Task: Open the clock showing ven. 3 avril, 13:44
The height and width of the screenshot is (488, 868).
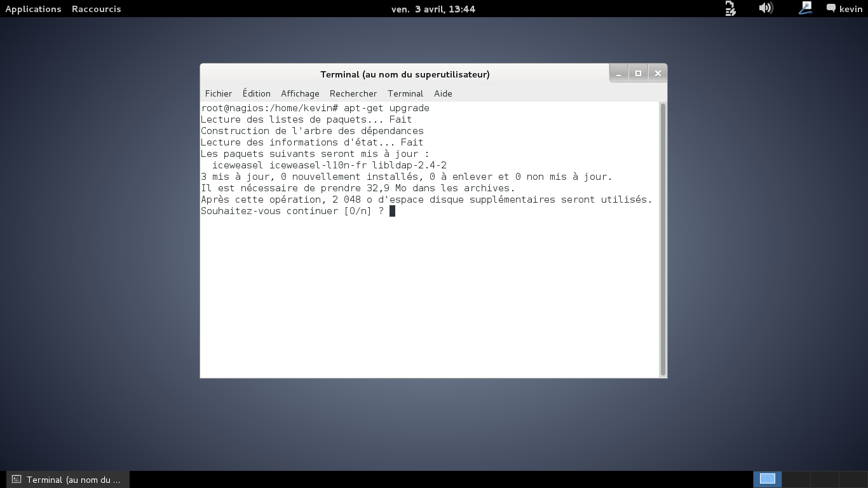Action: tap(433, 9)
